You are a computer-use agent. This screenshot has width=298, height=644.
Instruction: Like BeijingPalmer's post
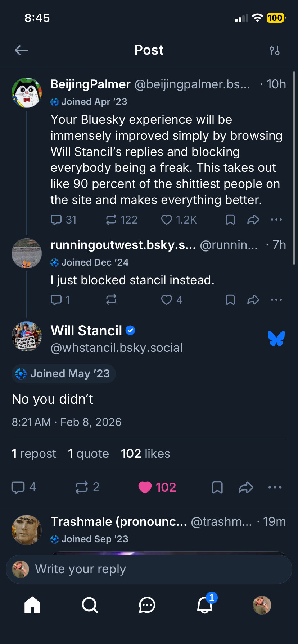pyautogui.click(x=167, y=220)
